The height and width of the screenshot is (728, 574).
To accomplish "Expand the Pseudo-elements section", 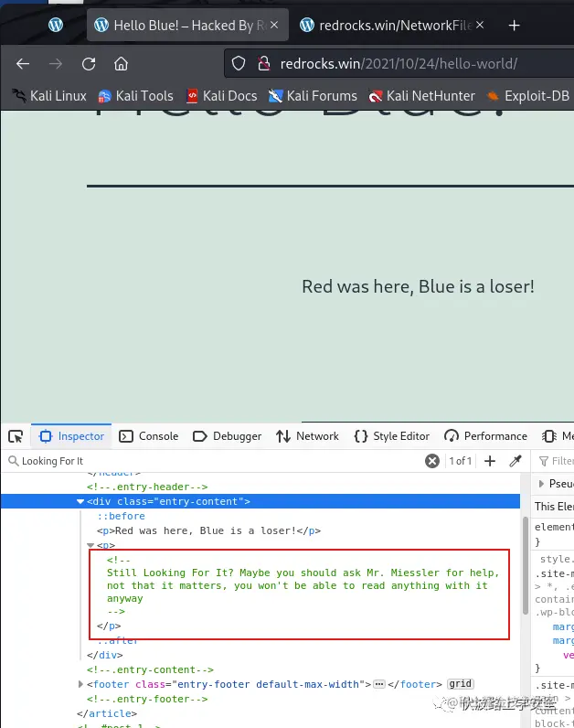I will (x=541, y=484).
